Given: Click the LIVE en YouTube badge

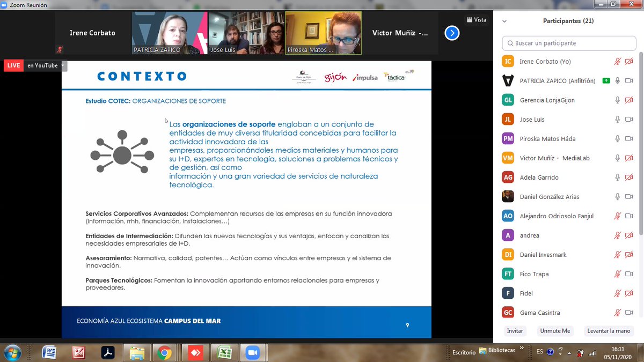Looking at the screenshot, I should (13, 65).
